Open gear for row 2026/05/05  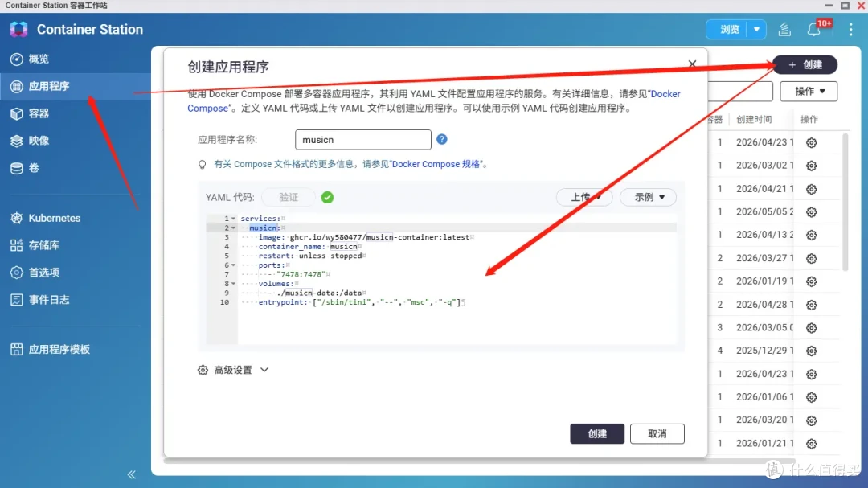[811, 212]
